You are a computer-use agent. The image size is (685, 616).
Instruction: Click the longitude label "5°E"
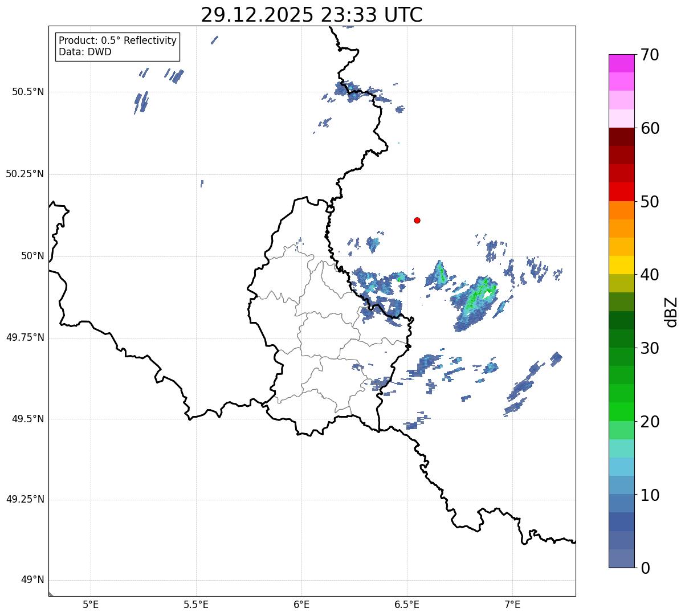pyautogui.click(x=91, y=605)
